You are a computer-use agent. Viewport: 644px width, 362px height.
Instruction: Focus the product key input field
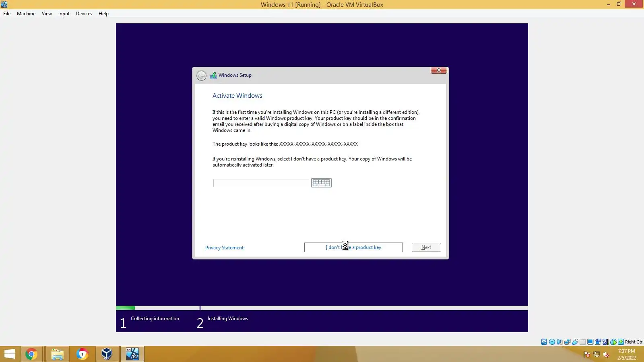(261, 183)
